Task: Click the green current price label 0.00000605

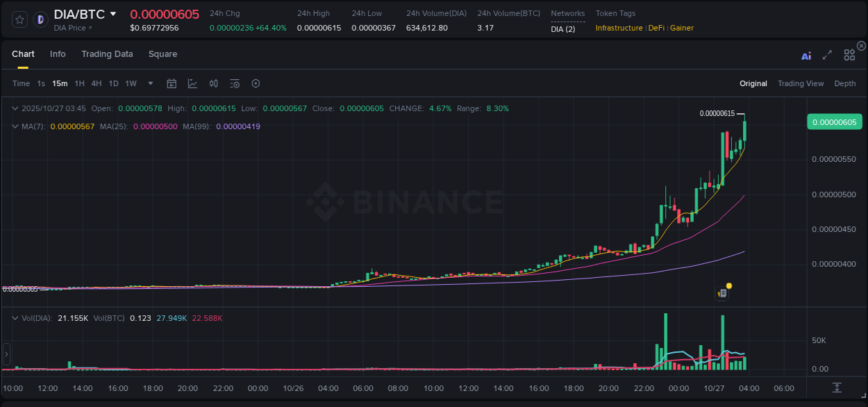Action: pos(834,120)
